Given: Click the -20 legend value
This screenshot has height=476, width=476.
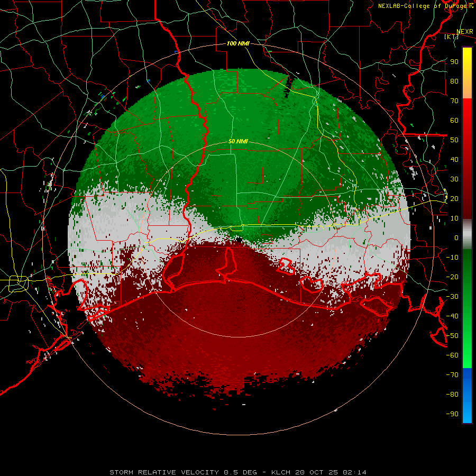Looking at the screenshot, I should [452, 277].
